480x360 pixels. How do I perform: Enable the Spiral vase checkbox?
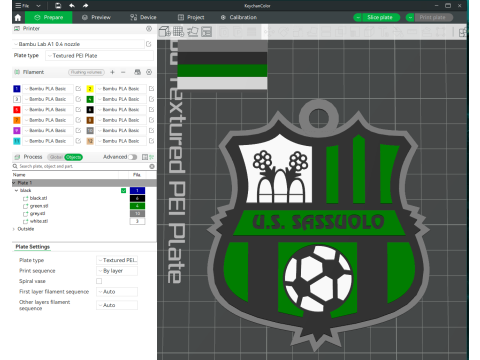tap(99, 281)
